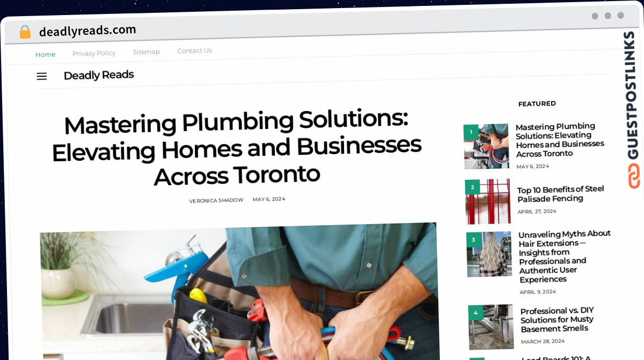Click the Deadly Reads site title
Image resolution: width=644 pixels, height=360 pixels.
[x=99, y=75]
